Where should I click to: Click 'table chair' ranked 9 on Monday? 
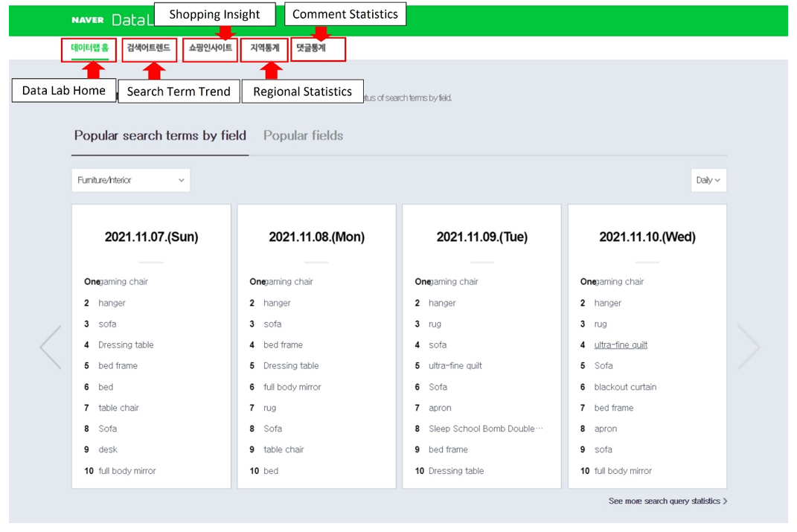pos(284,449)
